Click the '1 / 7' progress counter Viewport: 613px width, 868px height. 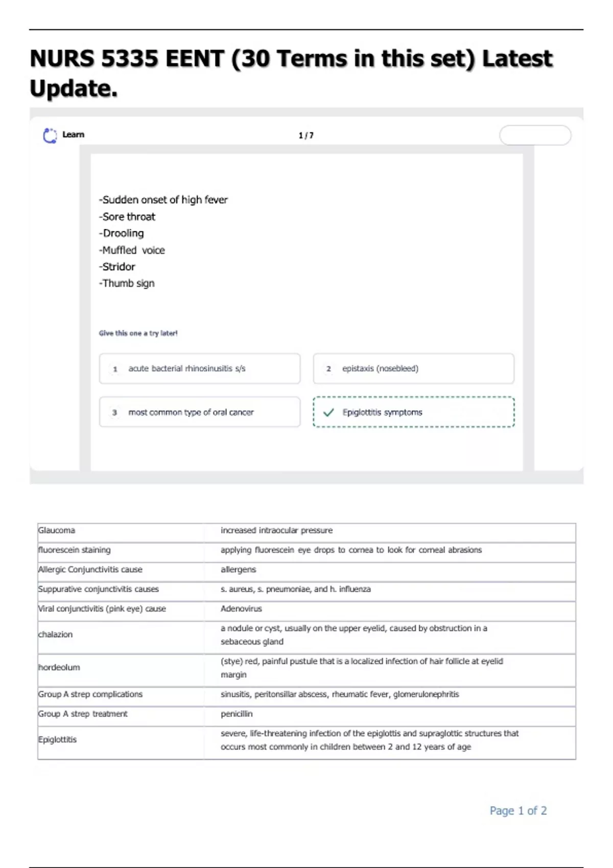(x=306, y=135)
